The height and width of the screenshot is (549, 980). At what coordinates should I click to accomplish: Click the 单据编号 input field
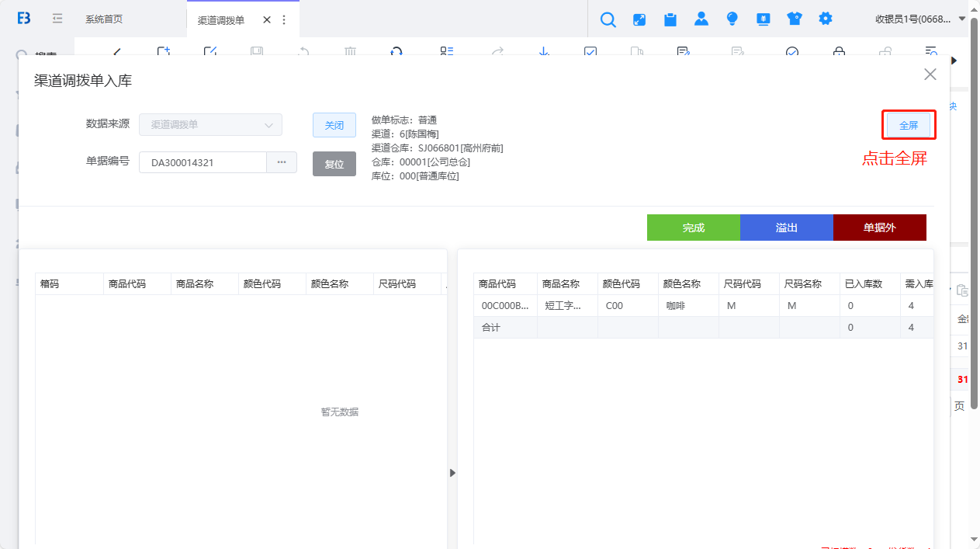point(203,162)
